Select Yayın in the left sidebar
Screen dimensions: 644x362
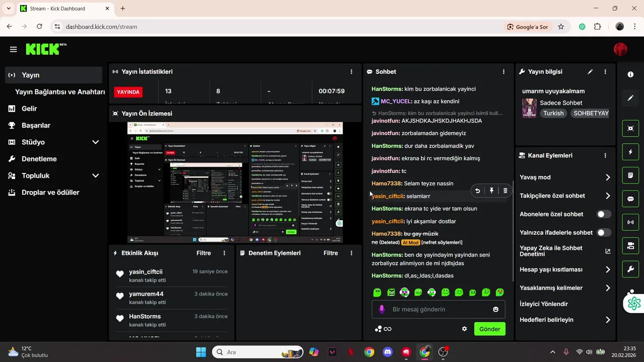pos(54,75)
